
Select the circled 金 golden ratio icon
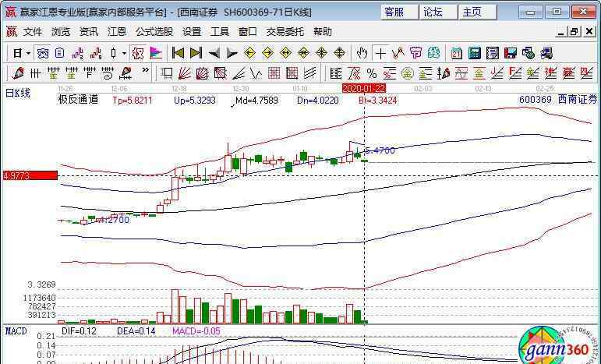coord(407,72)
